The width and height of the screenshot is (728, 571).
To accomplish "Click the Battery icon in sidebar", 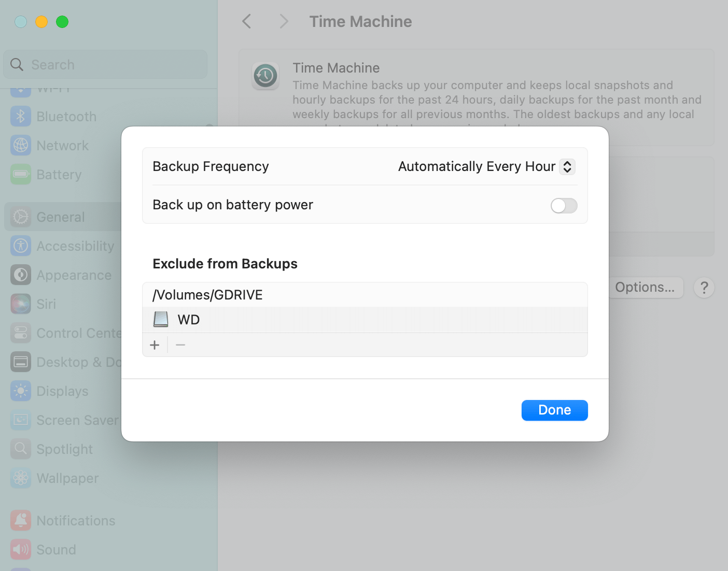I will tap(20, 175).
